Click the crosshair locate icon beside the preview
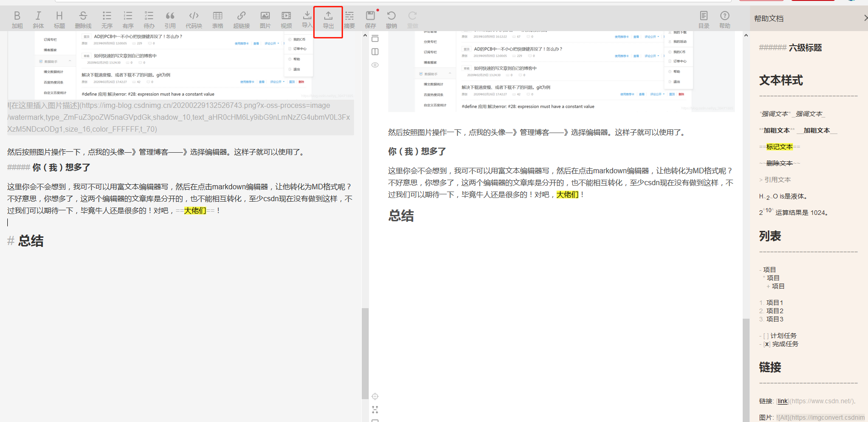 point(375,396)
